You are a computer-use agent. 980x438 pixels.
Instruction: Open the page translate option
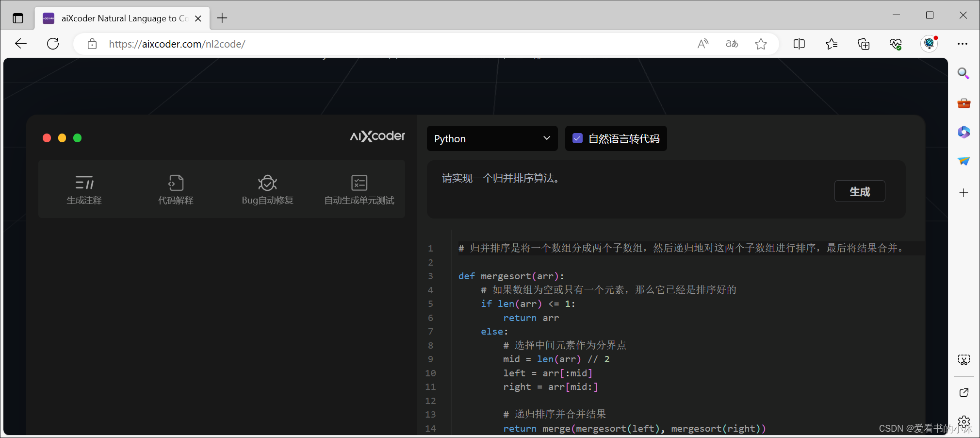(732, 44)
